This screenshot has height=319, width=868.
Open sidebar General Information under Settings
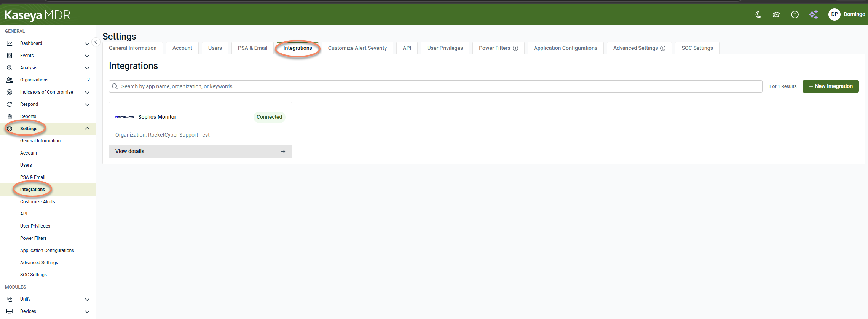coord(48,141)
